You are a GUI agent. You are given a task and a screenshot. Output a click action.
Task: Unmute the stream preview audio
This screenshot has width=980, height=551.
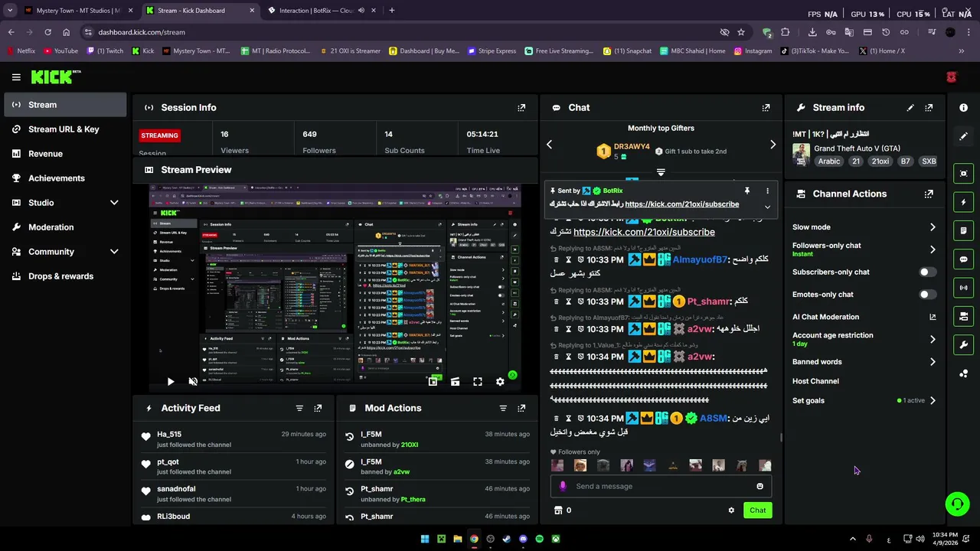click(193, 382)
